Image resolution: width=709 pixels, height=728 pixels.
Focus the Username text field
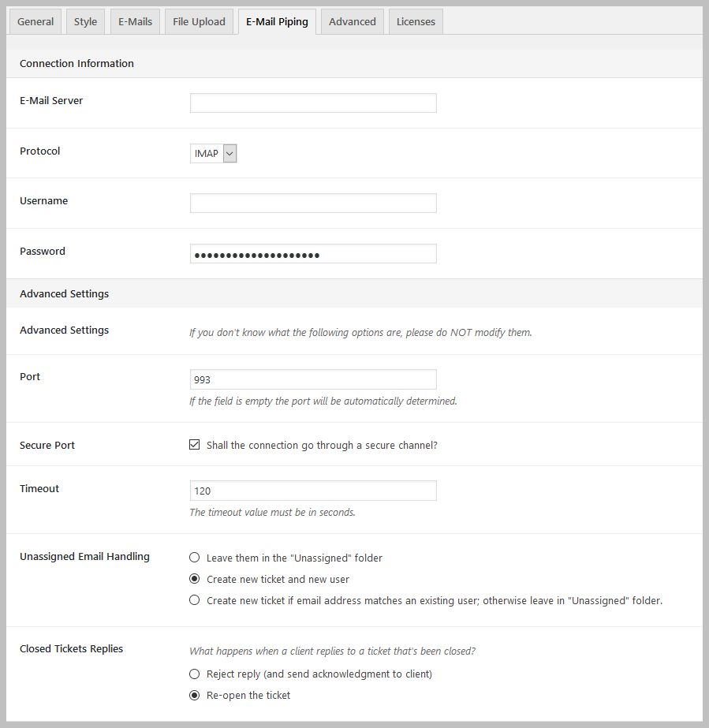[312, 203]
